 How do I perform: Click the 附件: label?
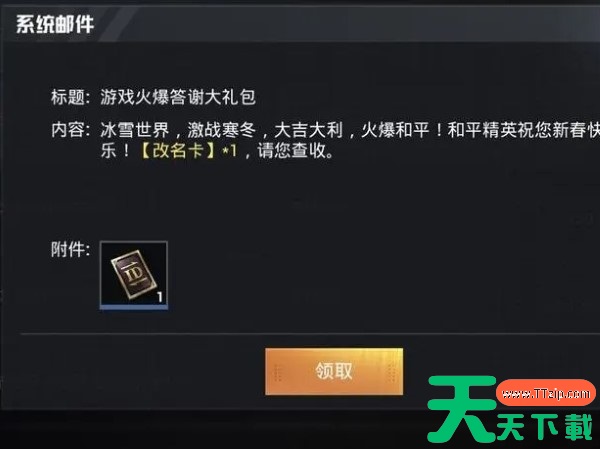[70, 250]
